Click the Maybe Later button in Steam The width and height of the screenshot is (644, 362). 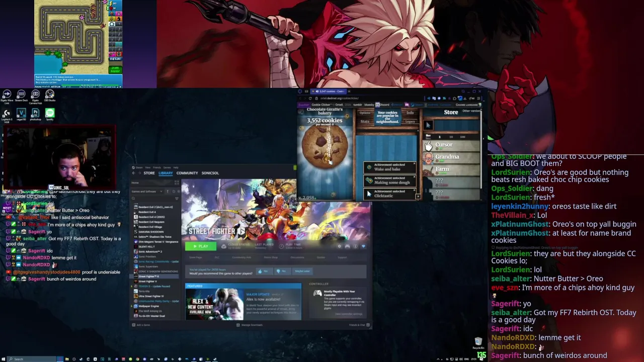coord(302,271)
